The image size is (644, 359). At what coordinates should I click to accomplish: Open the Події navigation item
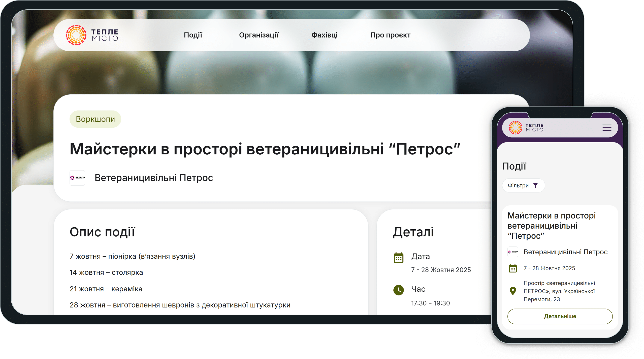193,35
